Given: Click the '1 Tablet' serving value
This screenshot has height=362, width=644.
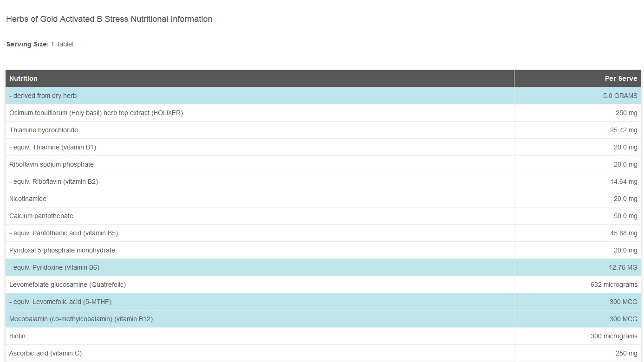Looking at the screenshot, I should point(62,44).
